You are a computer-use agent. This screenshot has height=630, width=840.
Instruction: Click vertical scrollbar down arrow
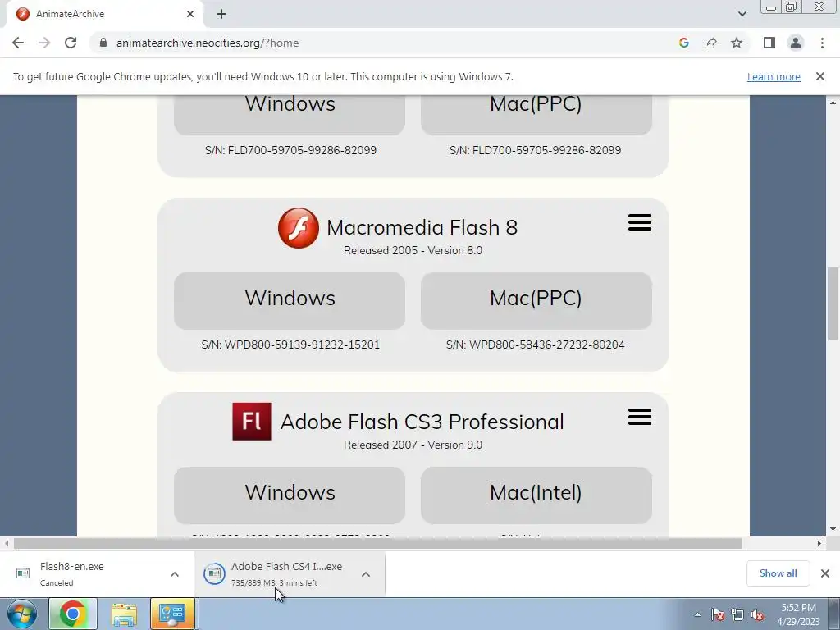[833, 529]
